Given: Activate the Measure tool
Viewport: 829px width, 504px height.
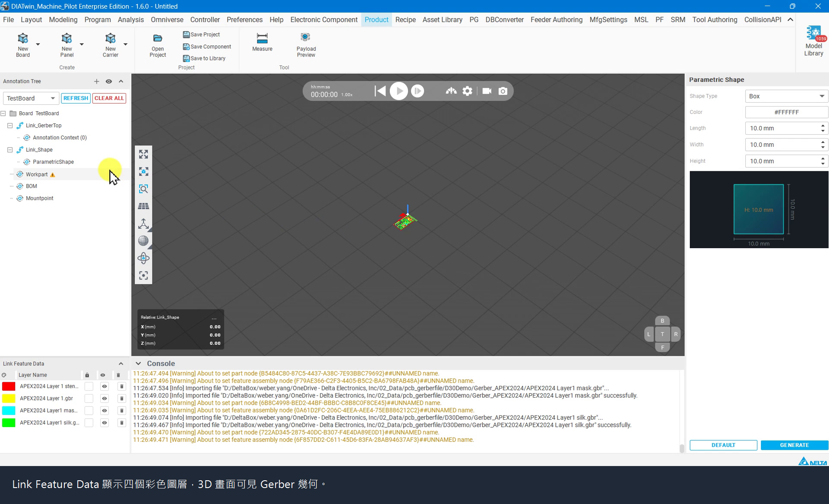Looking at the screenshot, I should (262, 42).
